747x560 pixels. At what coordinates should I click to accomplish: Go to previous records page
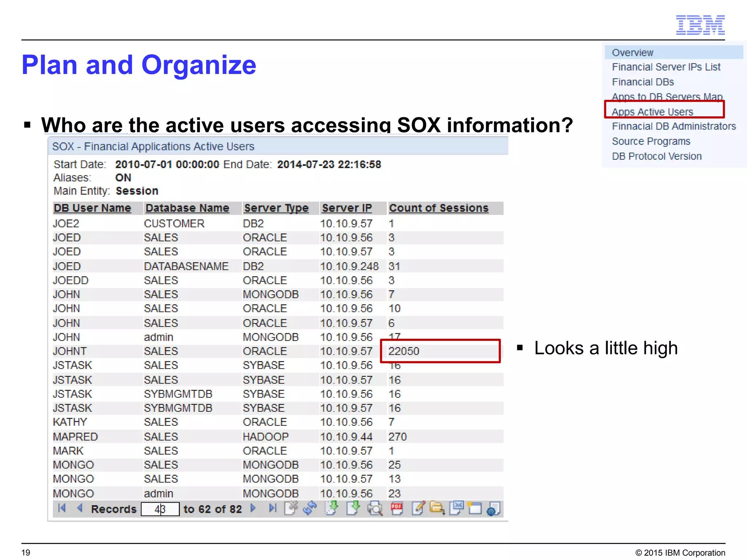(x=80, y=508)
